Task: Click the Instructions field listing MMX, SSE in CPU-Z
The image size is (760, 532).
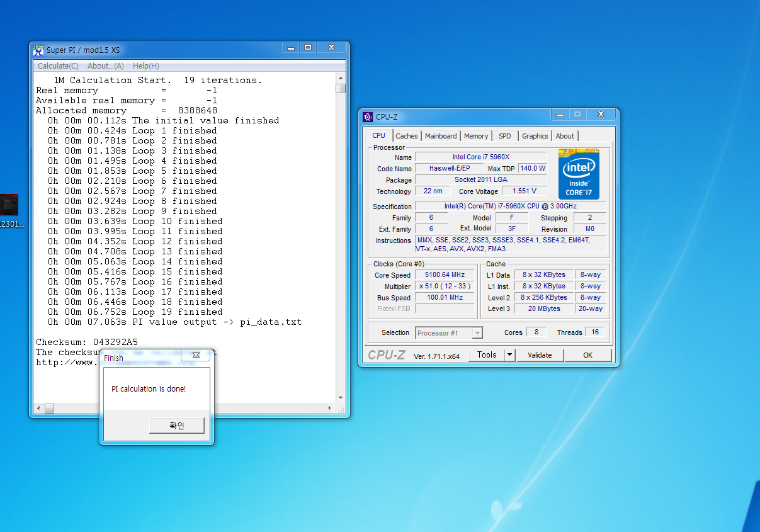Action: coord(511,244)
